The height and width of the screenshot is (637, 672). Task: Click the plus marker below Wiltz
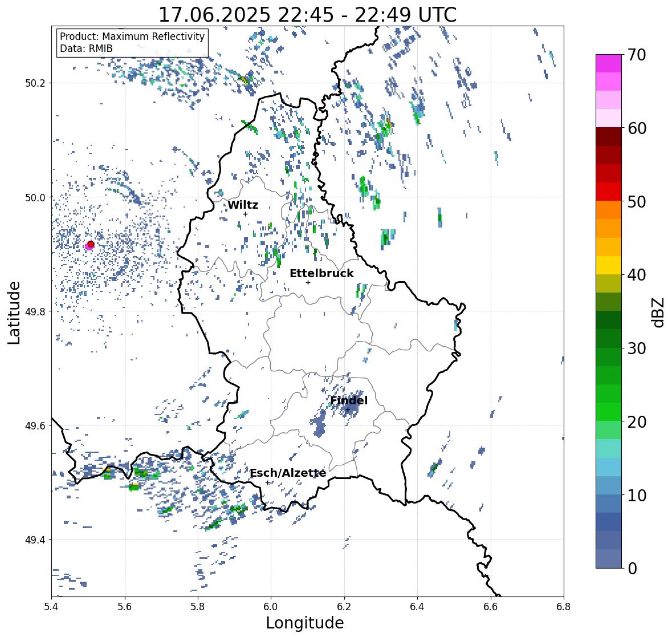(245, 214)
